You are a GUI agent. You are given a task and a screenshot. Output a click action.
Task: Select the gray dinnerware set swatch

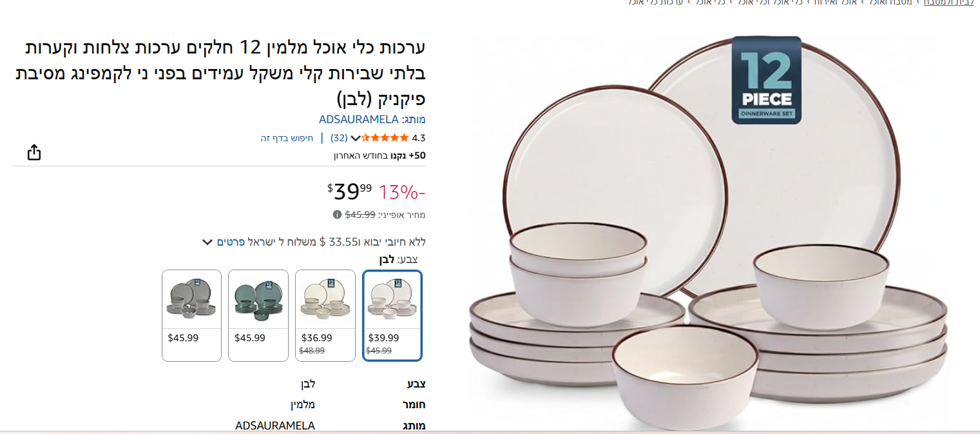[x=191, y=315]
